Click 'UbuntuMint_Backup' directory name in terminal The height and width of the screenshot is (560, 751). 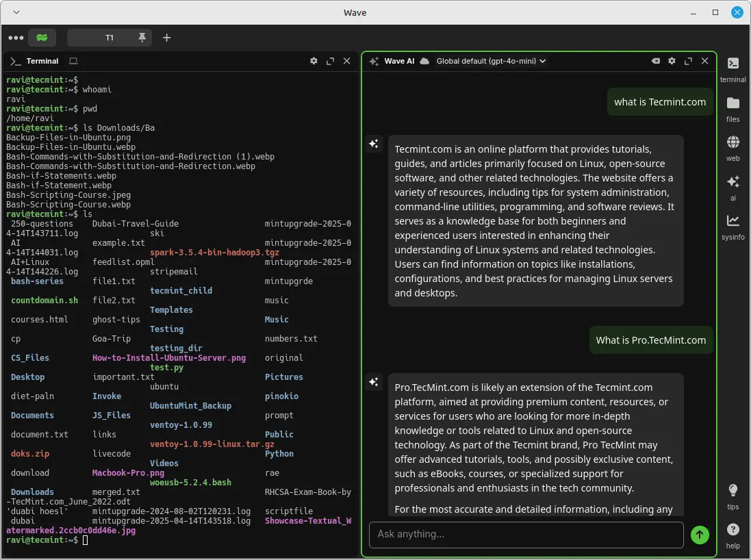pyautogui.click(x=190, y=406)
